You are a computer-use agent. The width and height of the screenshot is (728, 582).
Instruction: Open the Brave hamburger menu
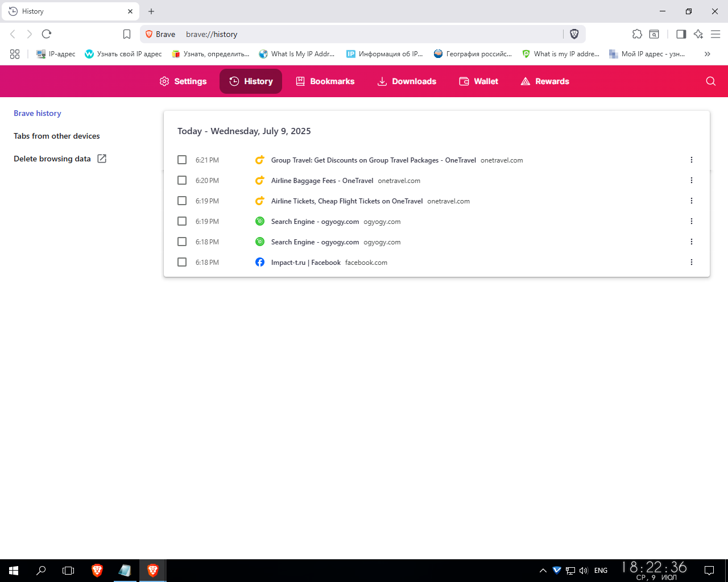[715, 34]
